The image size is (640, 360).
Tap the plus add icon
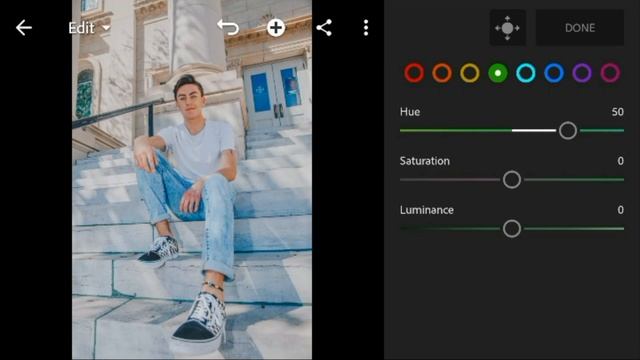coord(276,28)
